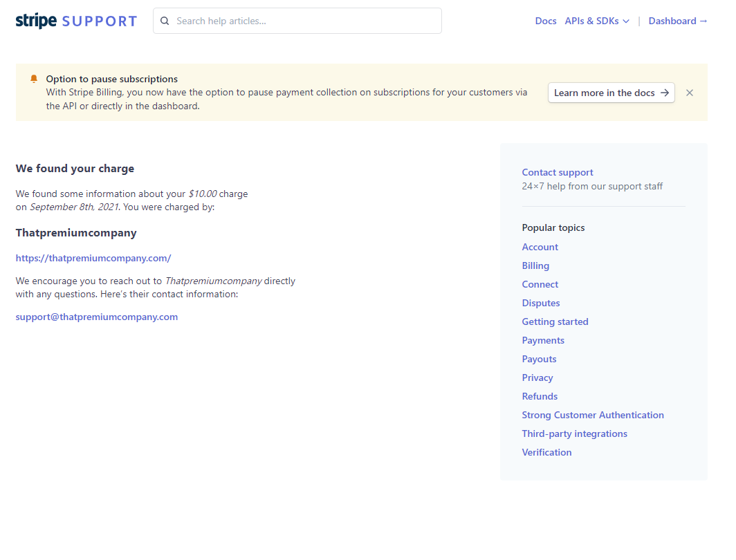This screenshot has height=560, width=736.
Task: Click the Popular topics heading
Action: pyautogui.click(x=553, y=227)
